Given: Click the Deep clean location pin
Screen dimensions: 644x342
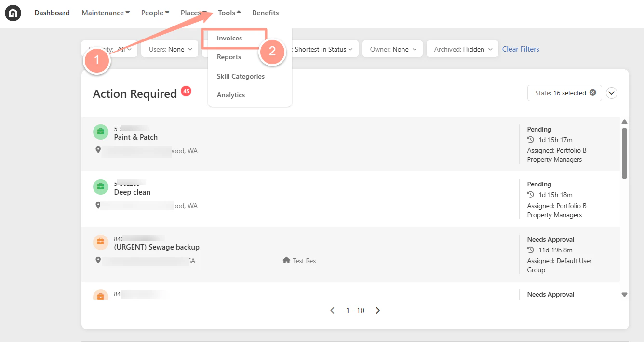Looking at the screenshot, I should (98, 205).
